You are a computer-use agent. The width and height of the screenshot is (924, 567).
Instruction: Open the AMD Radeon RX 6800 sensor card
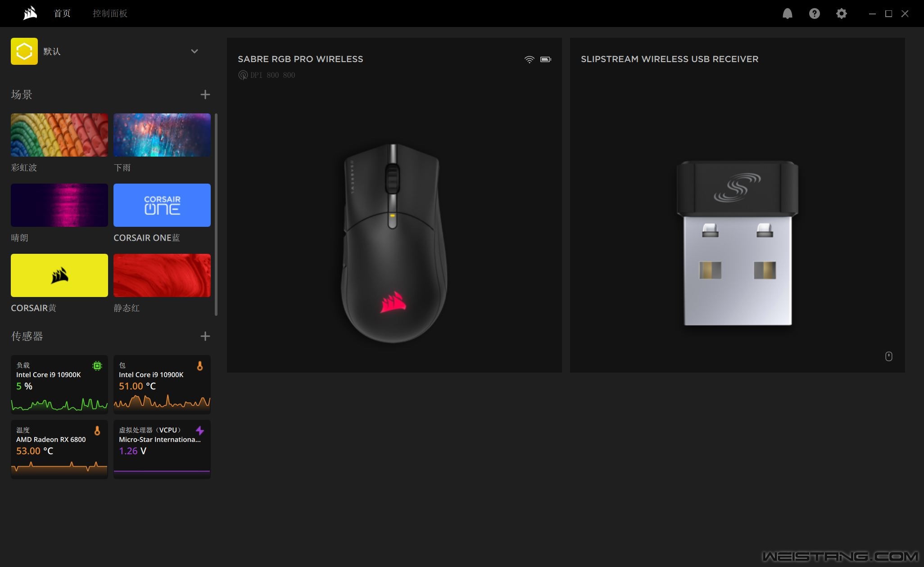coord(59,450)
